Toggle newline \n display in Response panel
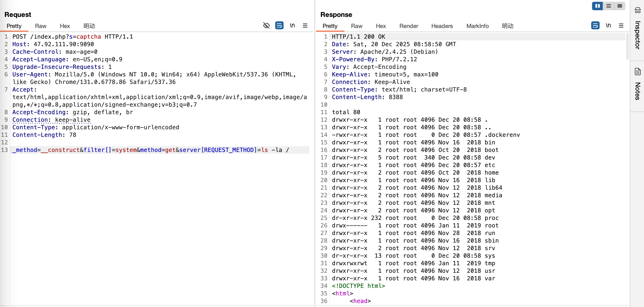 (x=608, y=26)
